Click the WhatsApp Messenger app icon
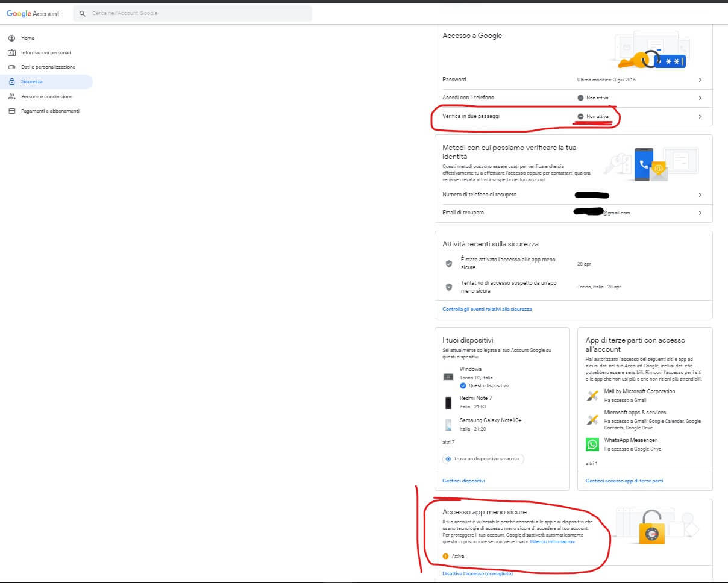This screenshot has height=583, width=728. click(x=592, y=444)
